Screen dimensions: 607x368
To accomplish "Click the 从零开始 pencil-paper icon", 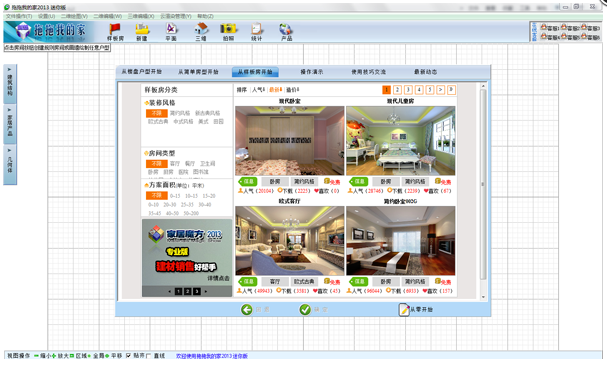I will (x=404, y=310).
